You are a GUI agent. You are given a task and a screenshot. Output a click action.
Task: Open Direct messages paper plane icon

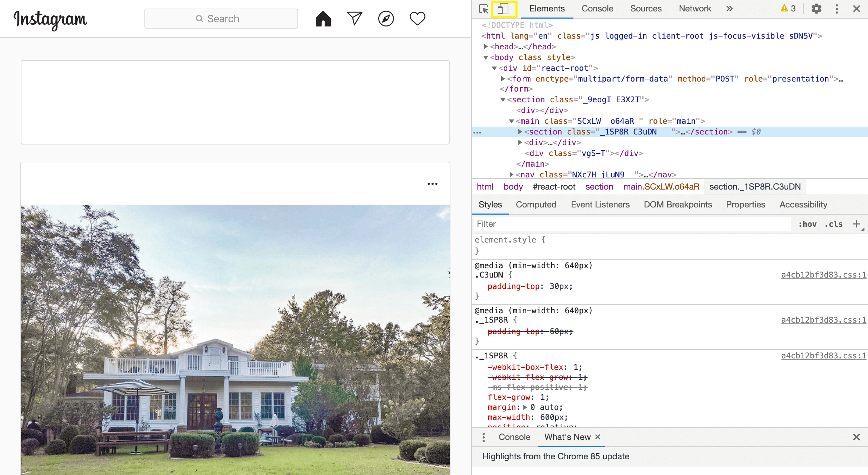pyautogui.click(x=354, y=18)
